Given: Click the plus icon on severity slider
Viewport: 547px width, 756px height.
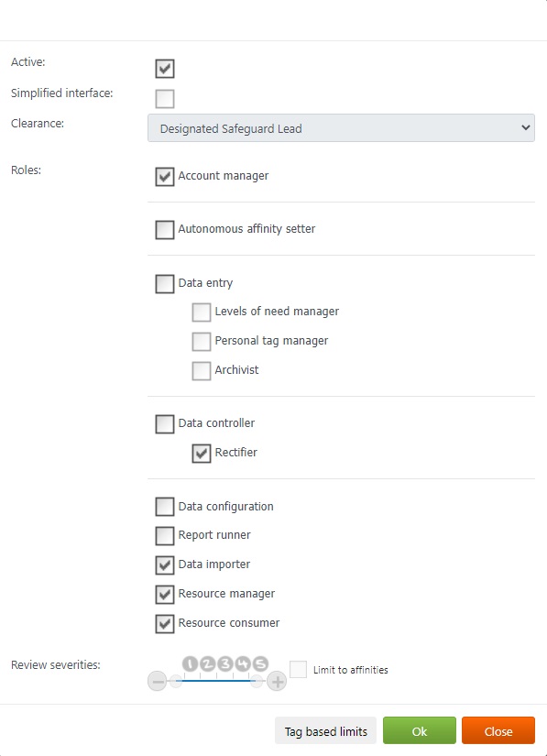Looking at the screenshot, I should click(277, 681).
